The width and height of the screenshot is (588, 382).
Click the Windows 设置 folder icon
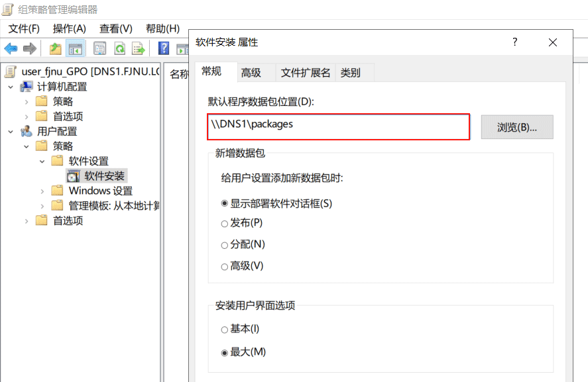click(58, 191)
